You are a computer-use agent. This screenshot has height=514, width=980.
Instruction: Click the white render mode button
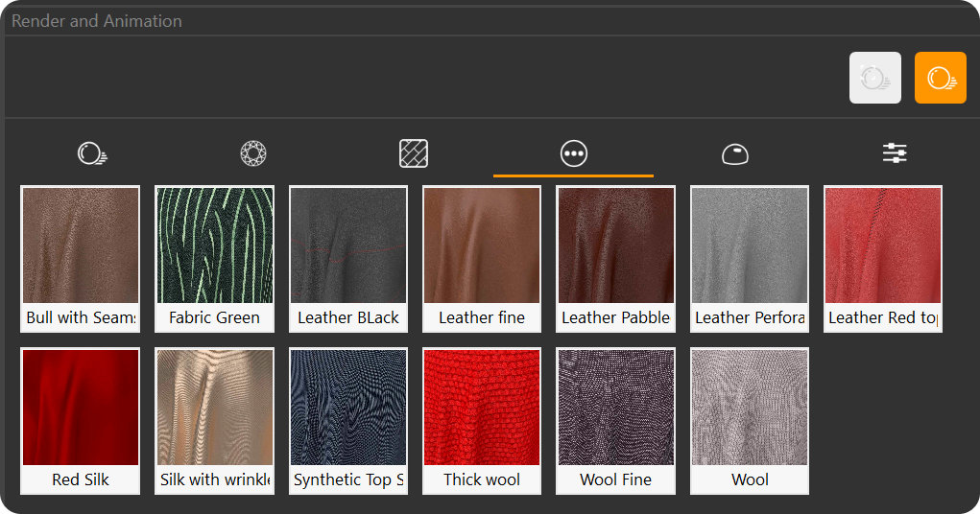874,78
